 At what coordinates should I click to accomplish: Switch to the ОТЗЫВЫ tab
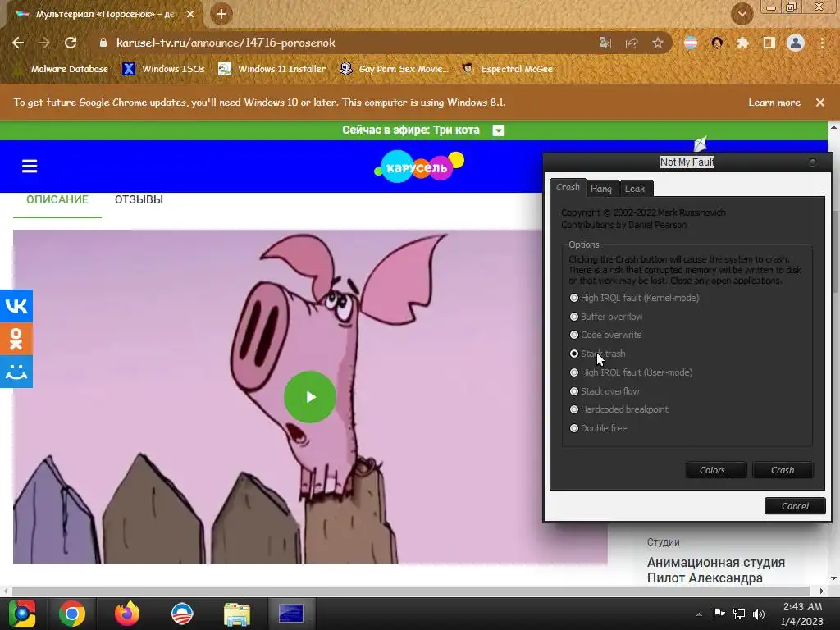click(139, 199)
